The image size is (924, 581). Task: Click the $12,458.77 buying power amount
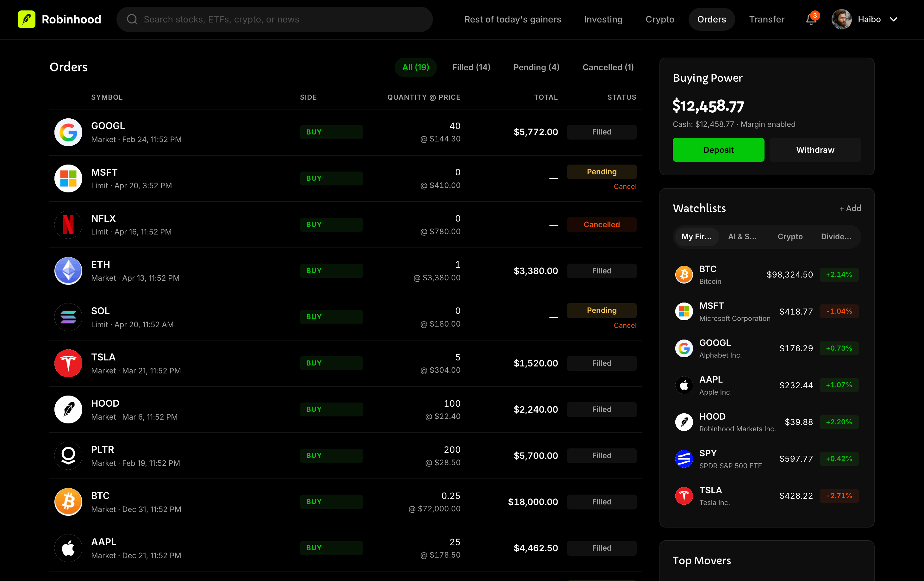[x=709, y=106]
